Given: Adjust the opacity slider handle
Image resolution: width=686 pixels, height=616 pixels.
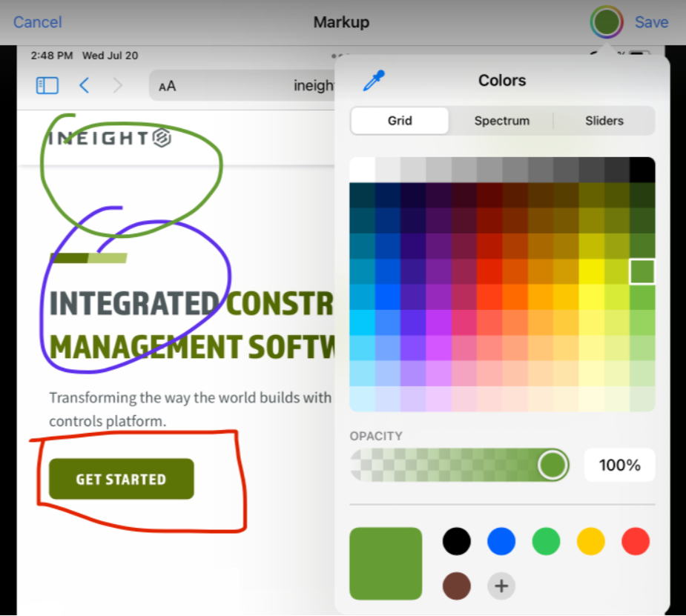Looking at the screenshot, I should 553,464.
